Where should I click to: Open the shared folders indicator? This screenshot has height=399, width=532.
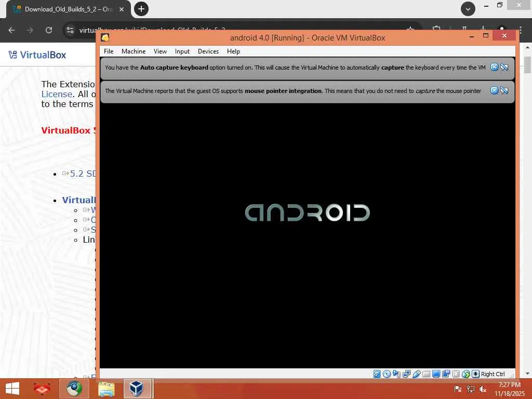[427, 374]
